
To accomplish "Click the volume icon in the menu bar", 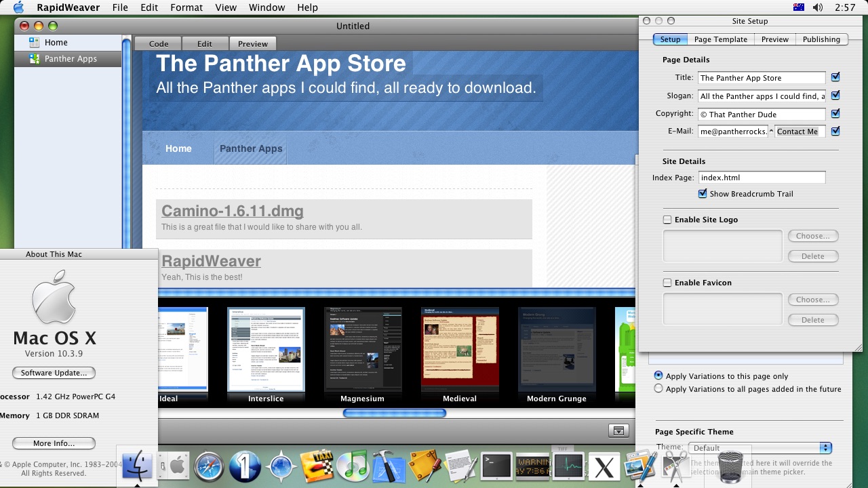I will (x=818, y=7).
